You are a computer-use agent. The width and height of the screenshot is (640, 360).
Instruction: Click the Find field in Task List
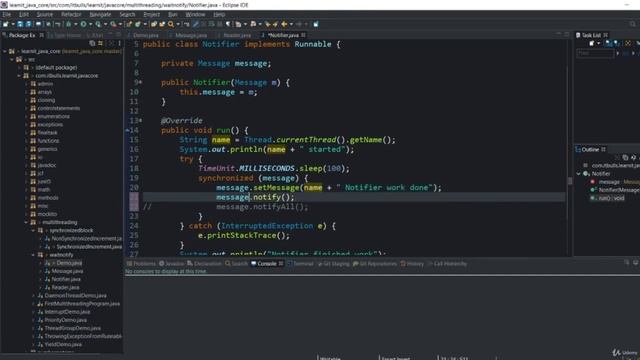pyautogui.click(x=595, y=53)
